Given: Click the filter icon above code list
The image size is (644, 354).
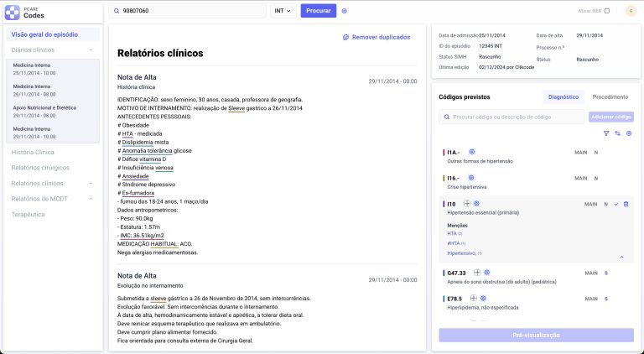Looking at the screenshot, I should pyautogui.click(x=606, y=133).
